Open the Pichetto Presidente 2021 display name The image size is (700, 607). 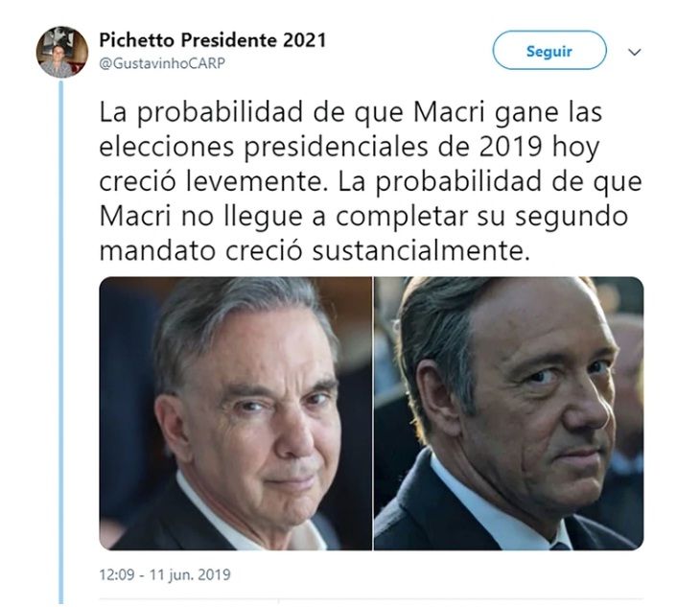tap(213, 40)
